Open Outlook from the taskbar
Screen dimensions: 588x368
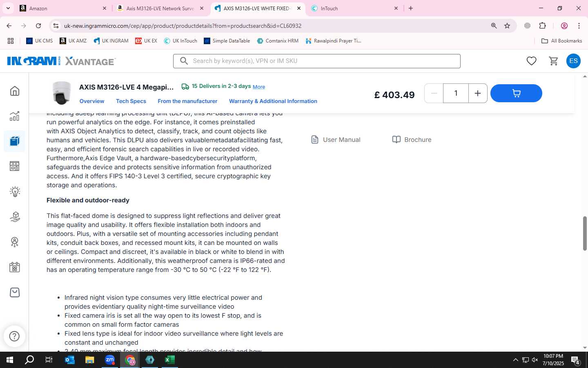(x=70, y=360)
